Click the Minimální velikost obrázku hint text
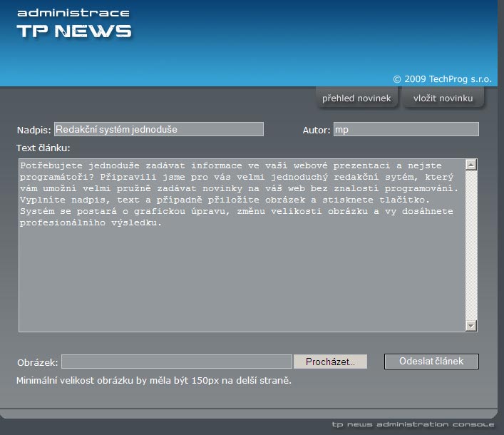This screenshot has width=504, height=435. tap(154, 380)
